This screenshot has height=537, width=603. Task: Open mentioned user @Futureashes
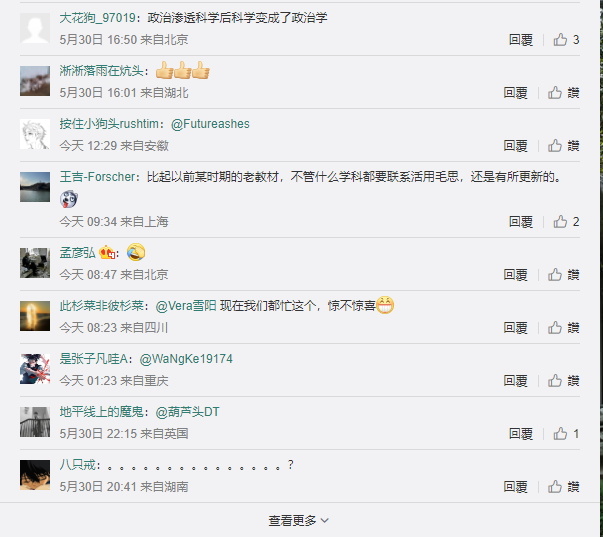[210, 124]
